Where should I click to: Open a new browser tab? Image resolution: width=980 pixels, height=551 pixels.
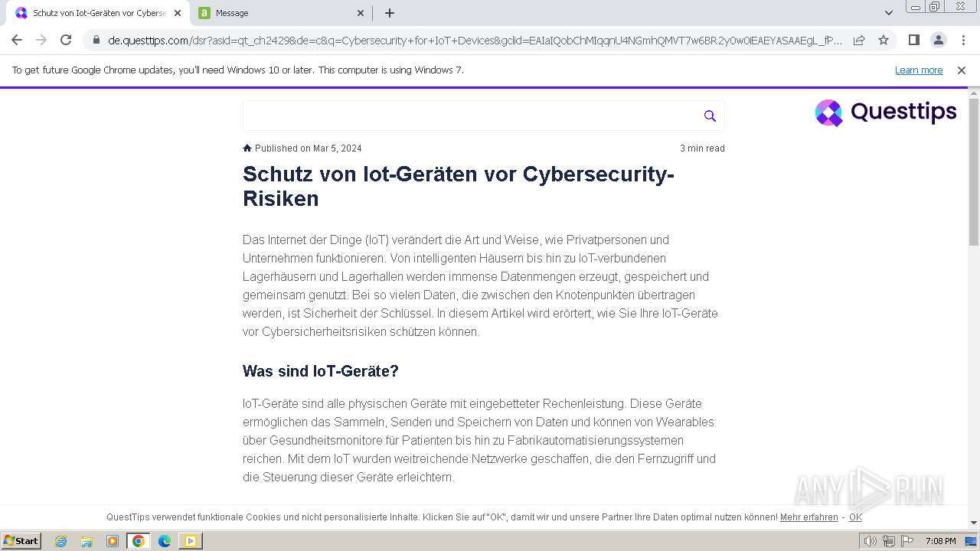tap(390, 13)
